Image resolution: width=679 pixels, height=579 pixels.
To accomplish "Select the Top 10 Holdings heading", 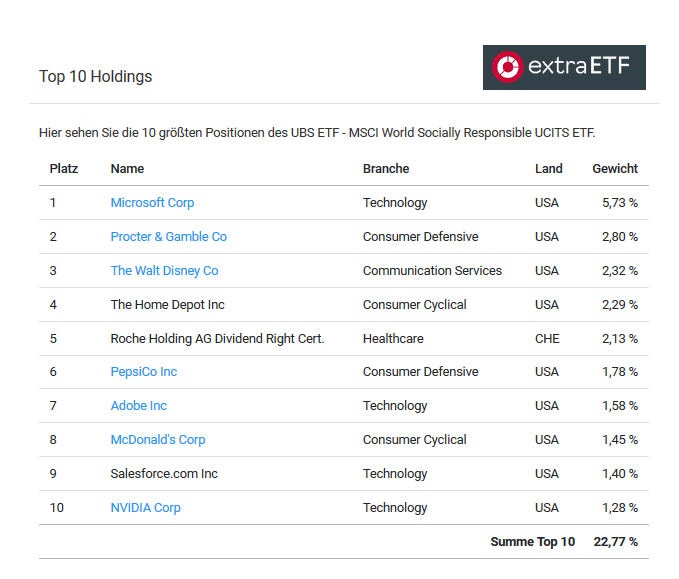I will point(96,77).
